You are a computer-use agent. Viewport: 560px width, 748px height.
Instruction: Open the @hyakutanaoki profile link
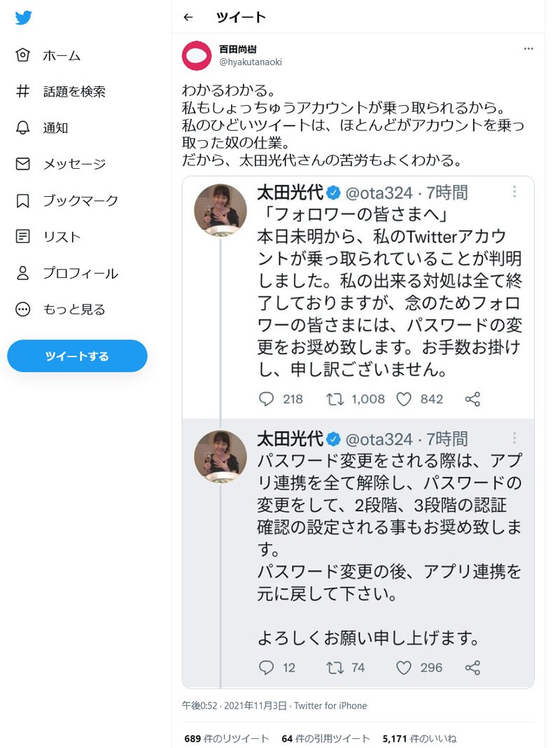(x=251, y=62)
